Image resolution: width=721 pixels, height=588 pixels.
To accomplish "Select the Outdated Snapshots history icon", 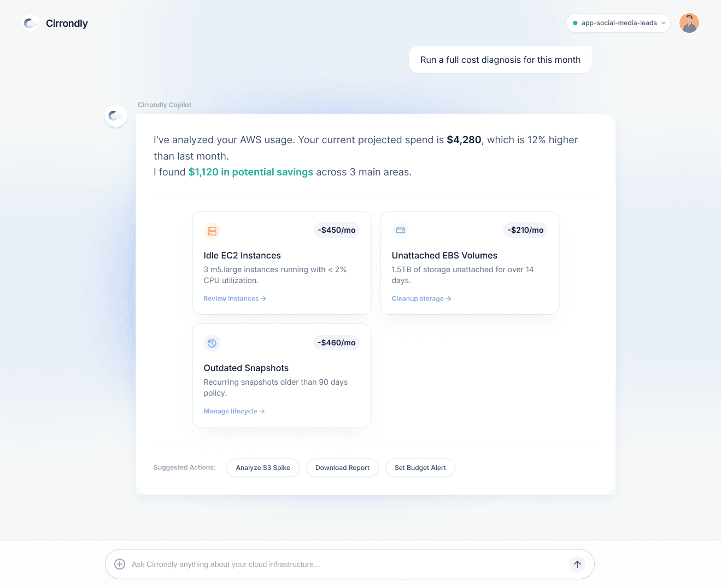I will click(x=212, y=343).
